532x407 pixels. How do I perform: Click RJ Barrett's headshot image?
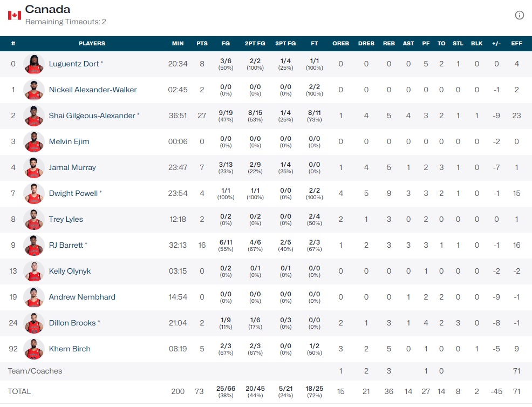pyautogui.click(x=34, y=246)
